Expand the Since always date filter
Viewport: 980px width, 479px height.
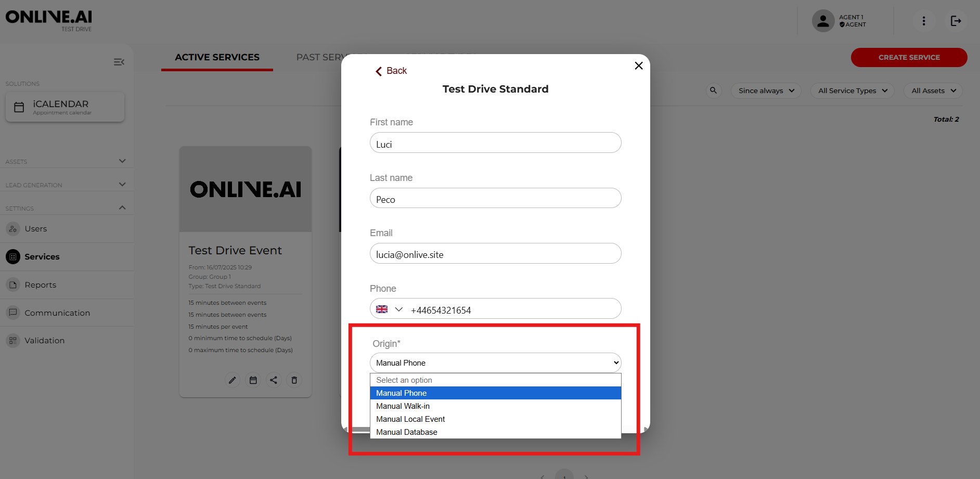click(x=766, y=90)
